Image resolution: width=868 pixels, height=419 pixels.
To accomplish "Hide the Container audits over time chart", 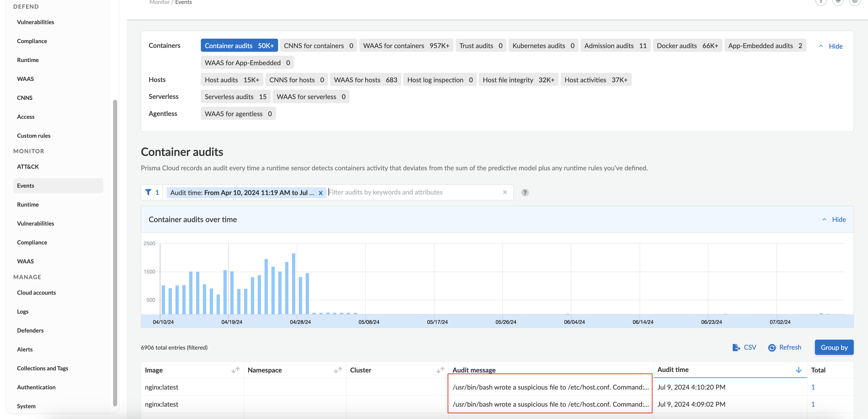I will [x=838, y=219].
